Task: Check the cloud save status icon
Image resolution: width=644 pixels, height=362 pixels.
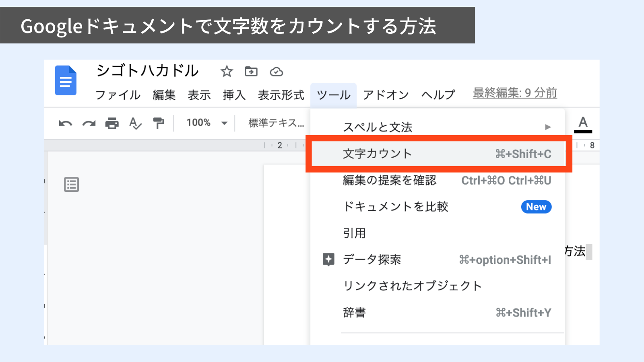Action: [276, 72]
